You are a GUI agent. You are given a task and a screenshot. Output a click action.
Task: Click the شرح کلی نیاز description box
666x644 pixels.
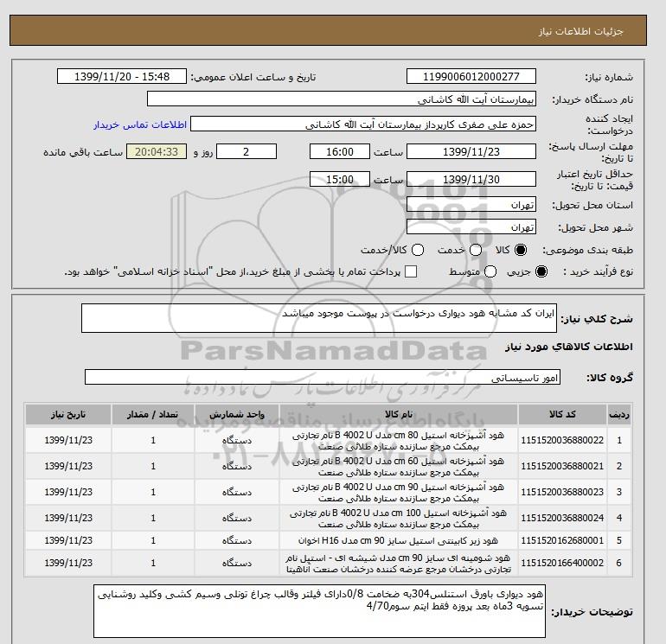pos(319,318)
